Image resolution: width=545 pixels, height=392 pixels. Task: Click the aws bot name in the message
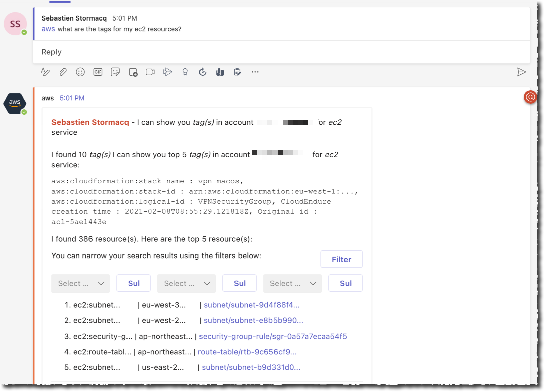(48, 98)
